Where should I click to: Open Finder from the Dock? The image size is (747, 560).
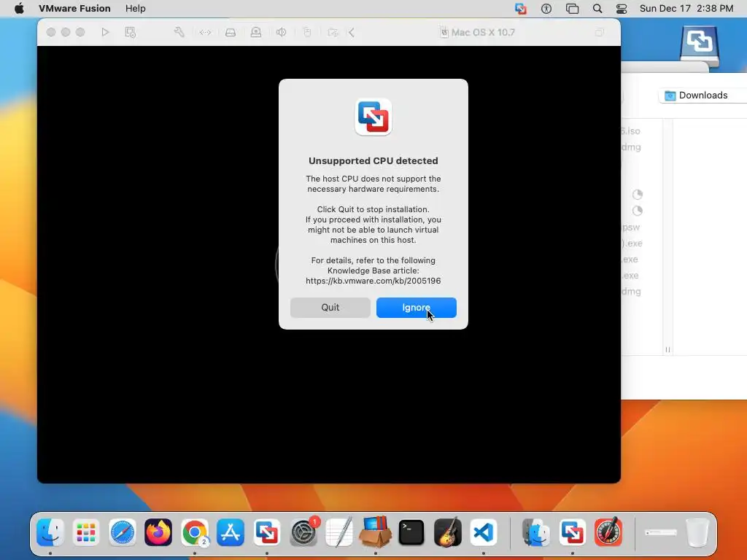50,532
